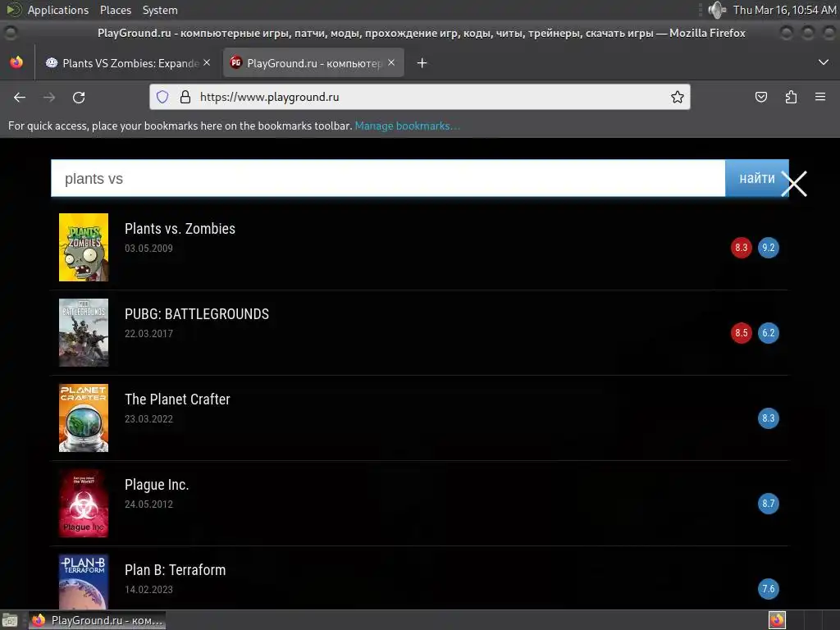Open Plague Inc. cover thumbnail
The height and width of the screenshot is (630, 840).
(x=84, y=503)
